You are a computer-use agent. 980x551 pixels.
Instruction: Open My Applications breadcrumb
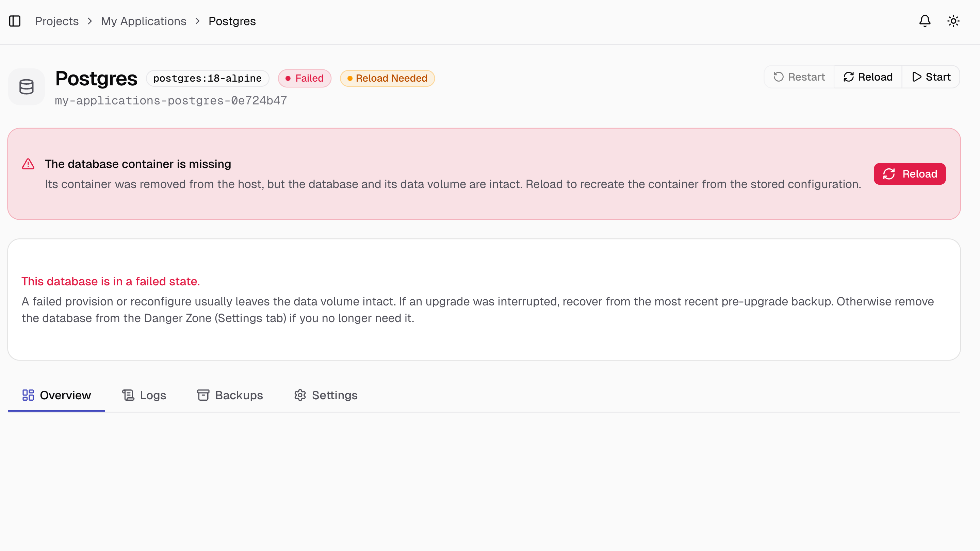(x=143, y=21)
